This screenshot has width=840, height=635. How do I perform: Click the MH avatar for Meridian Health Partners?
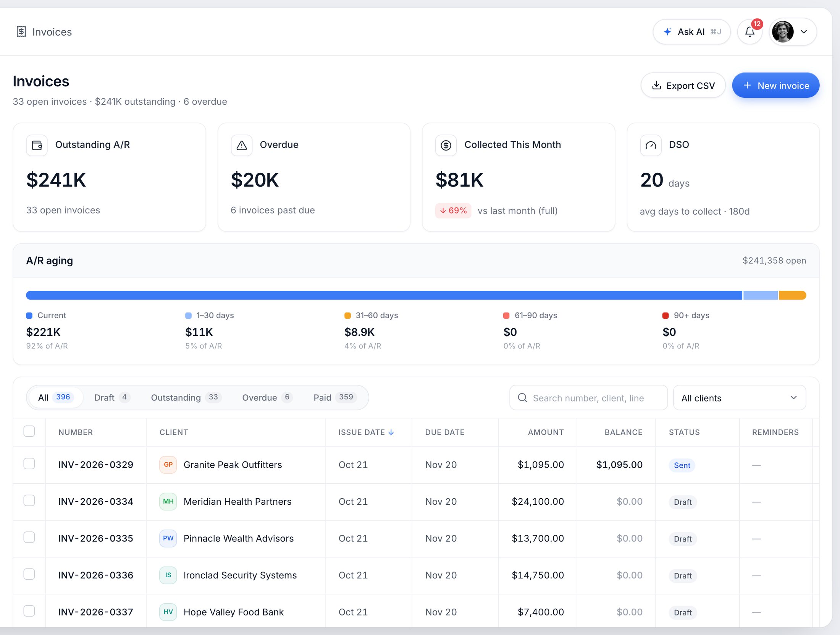[168, 501]
